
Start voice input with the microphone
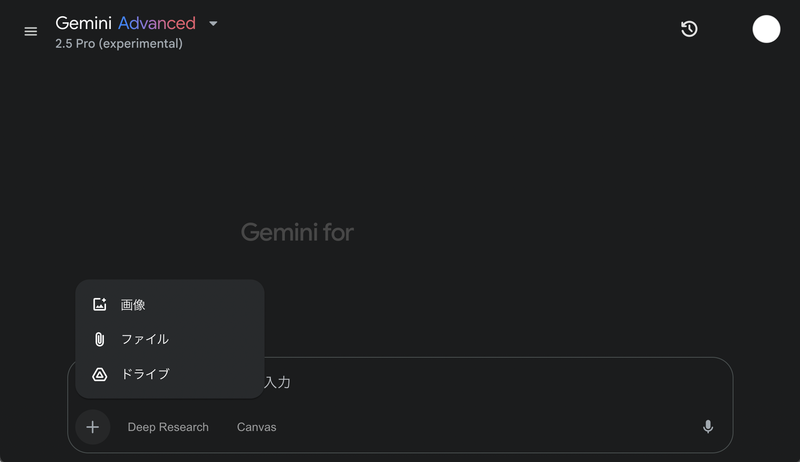click(x=708, y=427)
